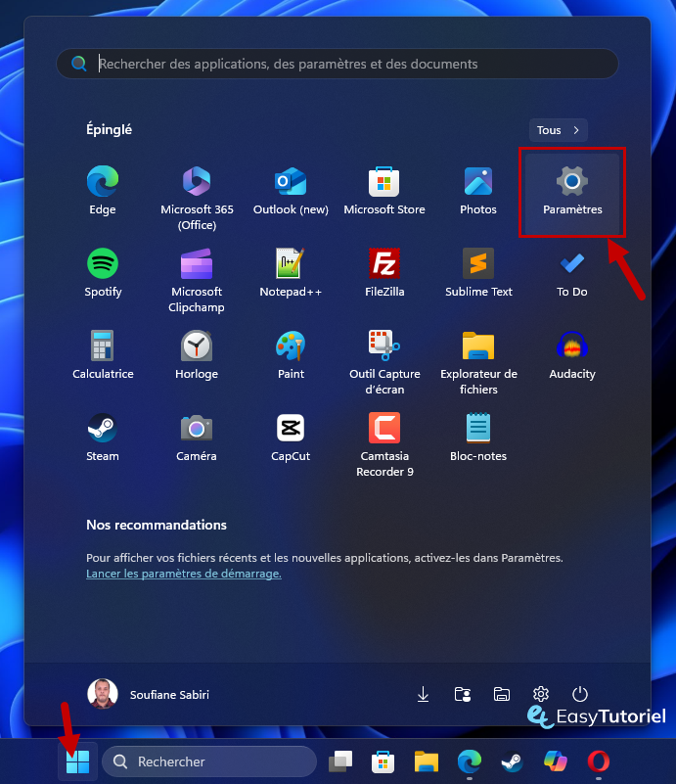Switch to Opera on the taskbar

pos(598,761)
